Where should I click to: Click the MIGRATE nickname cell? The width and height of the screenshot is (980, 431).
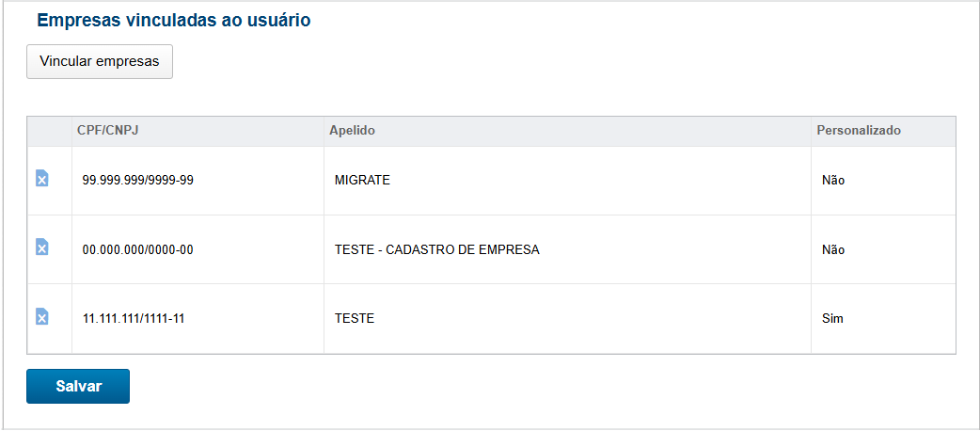[x=362, y=181]
